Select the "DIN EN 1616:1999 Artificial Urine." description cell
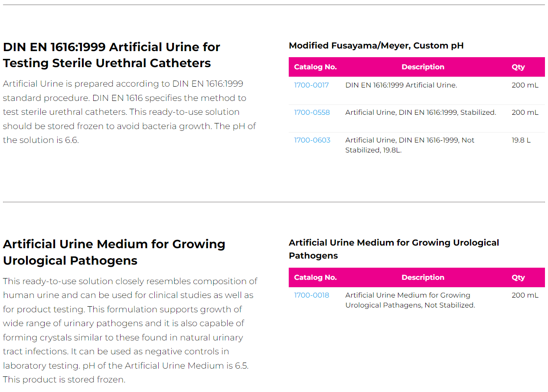 coord(401,85)
